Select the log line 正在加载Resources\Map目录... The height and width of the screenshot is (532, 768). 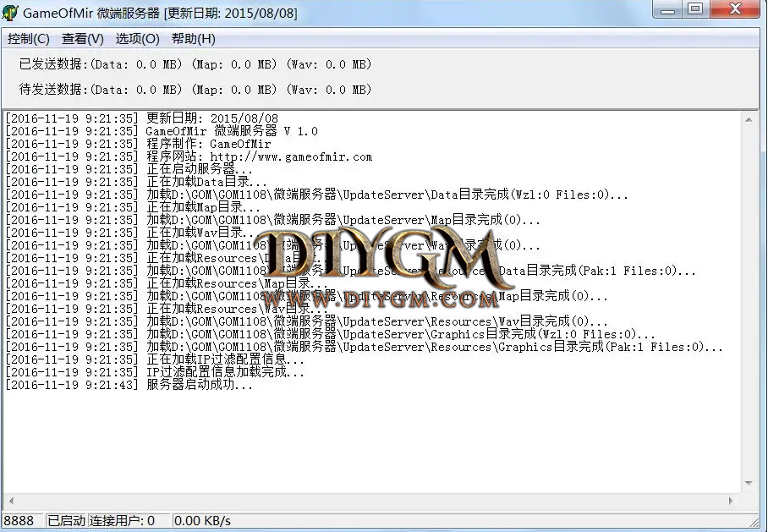167,283
